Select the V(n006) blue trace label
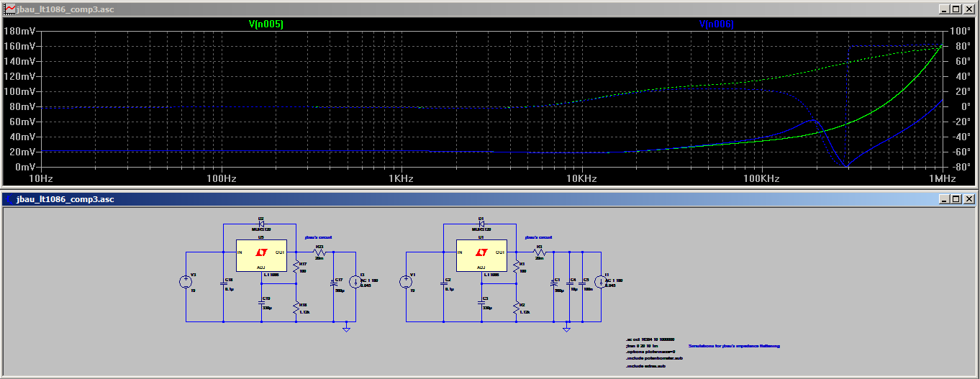The height and width of the screenshot is (379, 980). 717,24
